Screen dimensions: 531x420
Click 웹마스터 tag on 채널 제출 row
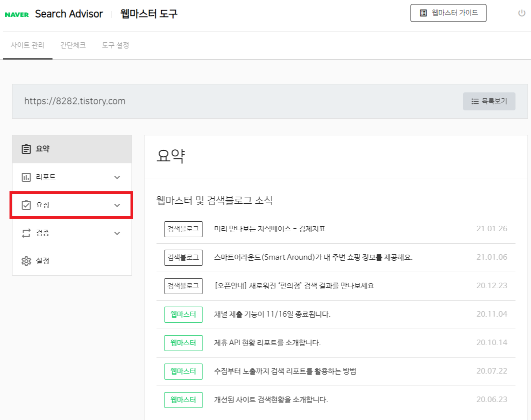coord(183,315)
